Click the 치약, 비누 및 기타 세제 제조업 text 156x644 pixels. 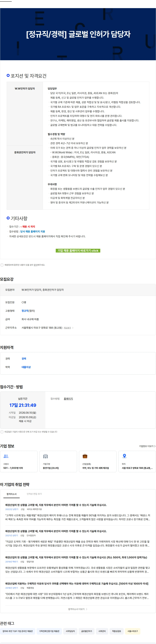pyautogui.click(x=96, y=468)
